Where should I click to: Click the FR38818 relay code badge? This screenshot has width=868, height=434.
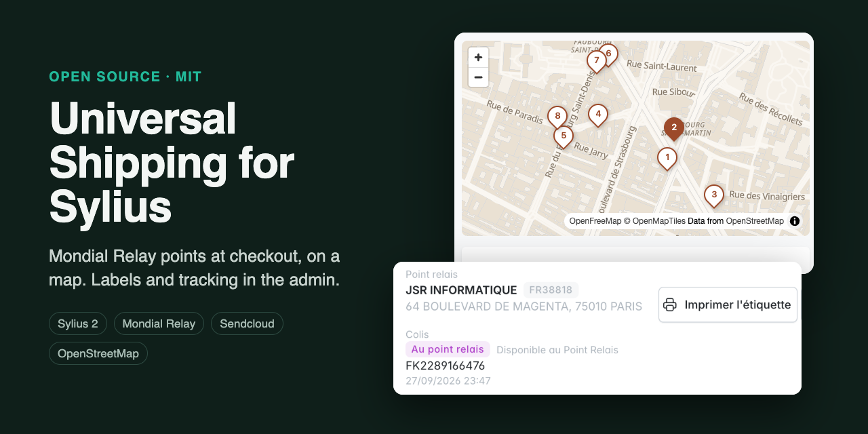(551, 290)
